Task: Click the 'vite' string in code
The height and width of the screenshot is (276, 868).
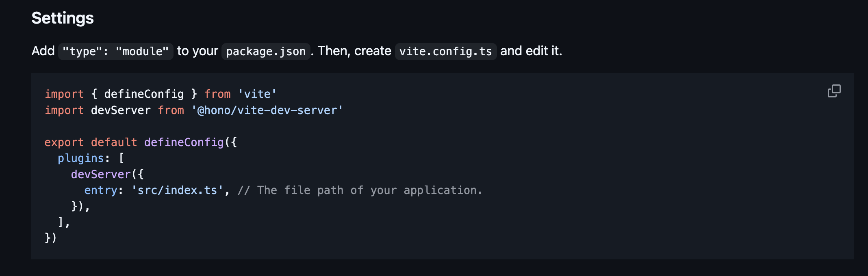Action: [x=257, y=94]
